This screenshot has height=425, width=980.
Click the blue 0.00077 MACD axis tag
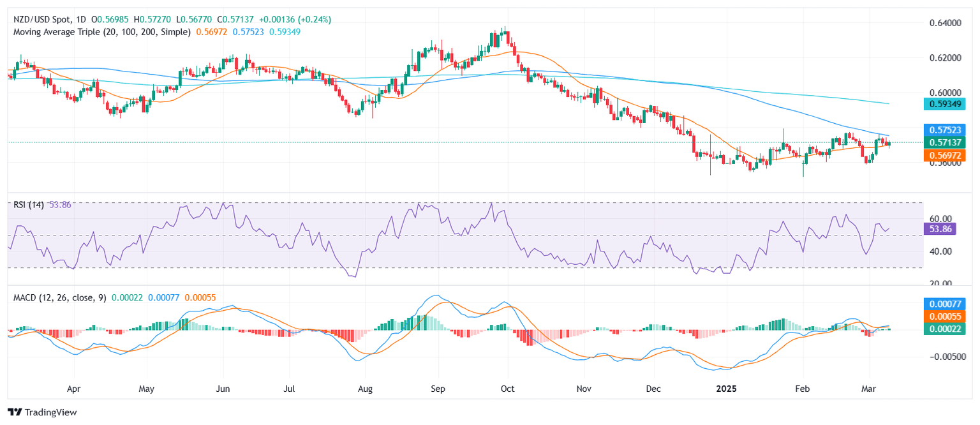[x=949, y=303]
